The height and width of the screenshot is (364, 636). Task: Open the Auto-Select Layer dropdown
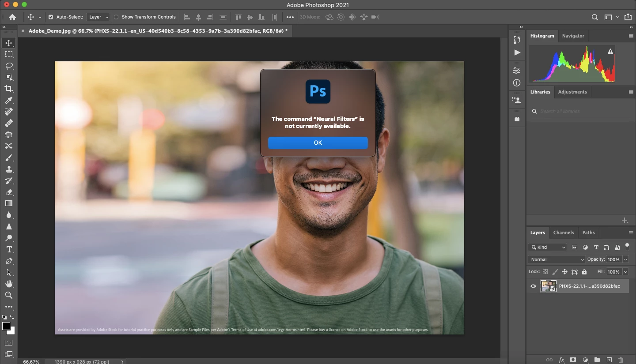[98, 17]
